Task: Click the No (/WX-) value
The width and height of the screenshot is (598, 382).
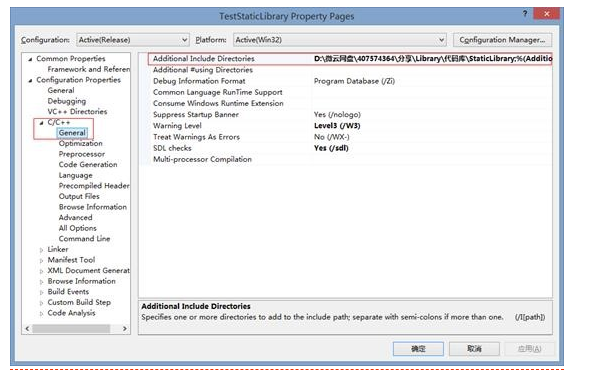Action: click(331, 137)
